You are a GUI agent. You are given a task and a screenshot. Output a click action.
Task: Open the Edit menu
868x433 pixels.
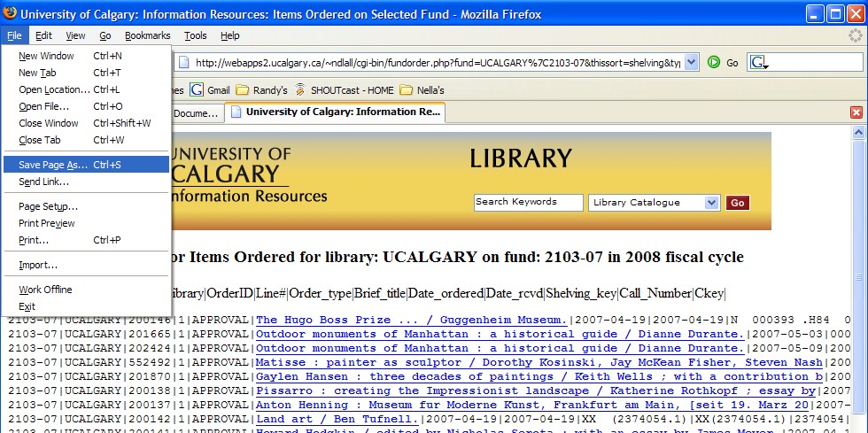(43, 35)
